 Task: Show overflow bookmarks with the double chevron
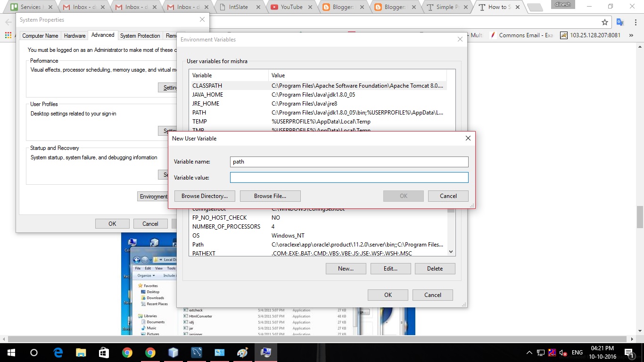(x=631, y=35)
